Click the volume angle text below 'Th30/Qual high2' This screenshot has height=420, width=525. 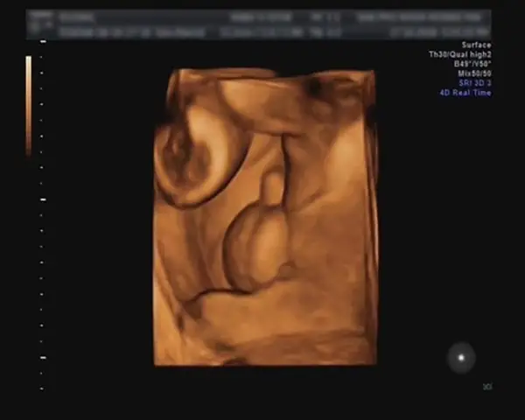tap(472, 64)
